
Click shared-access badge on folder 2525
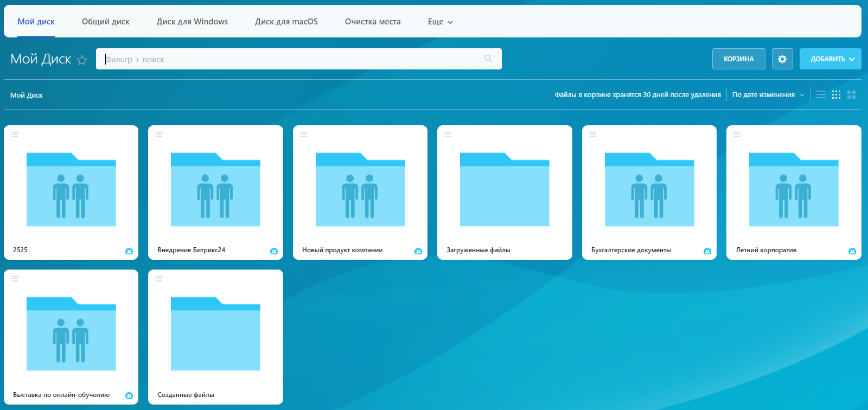click(129, 251)
